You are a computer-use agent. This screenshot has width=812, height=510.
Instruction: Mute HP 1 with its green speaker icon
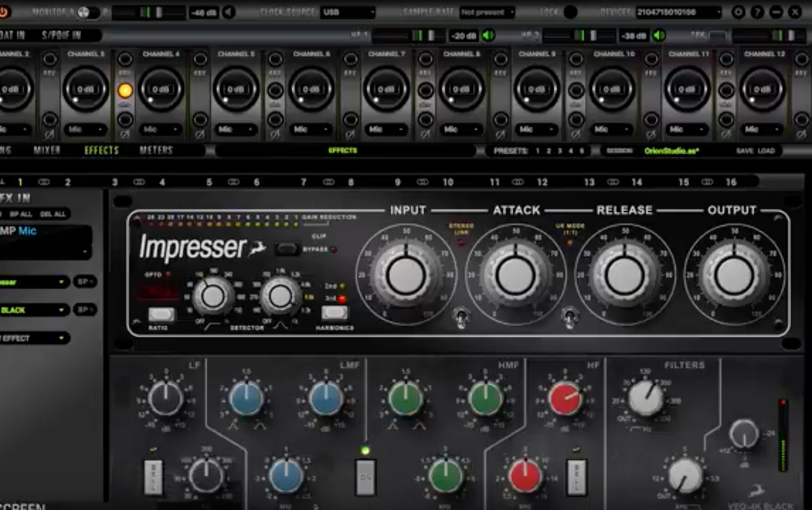488,35
